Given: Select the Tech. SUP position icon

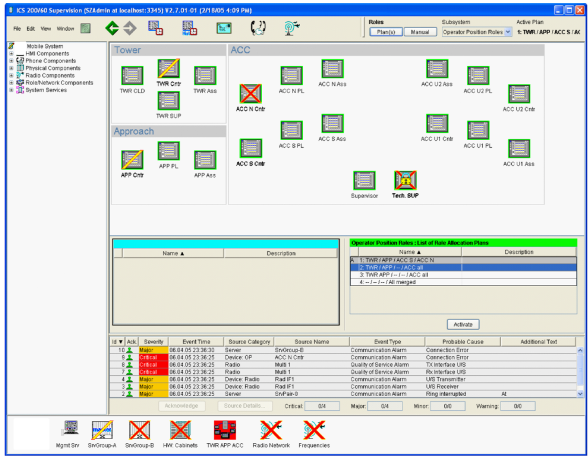Looking at the screenshot, I should point(405,180).
